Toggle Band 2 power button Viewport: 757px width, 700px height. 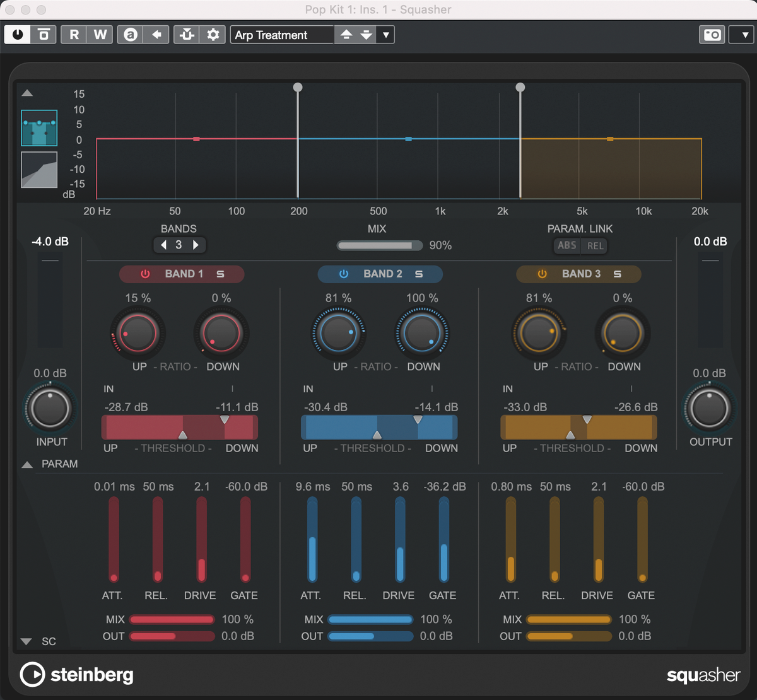pyautogui.click(x=344, y=274)
